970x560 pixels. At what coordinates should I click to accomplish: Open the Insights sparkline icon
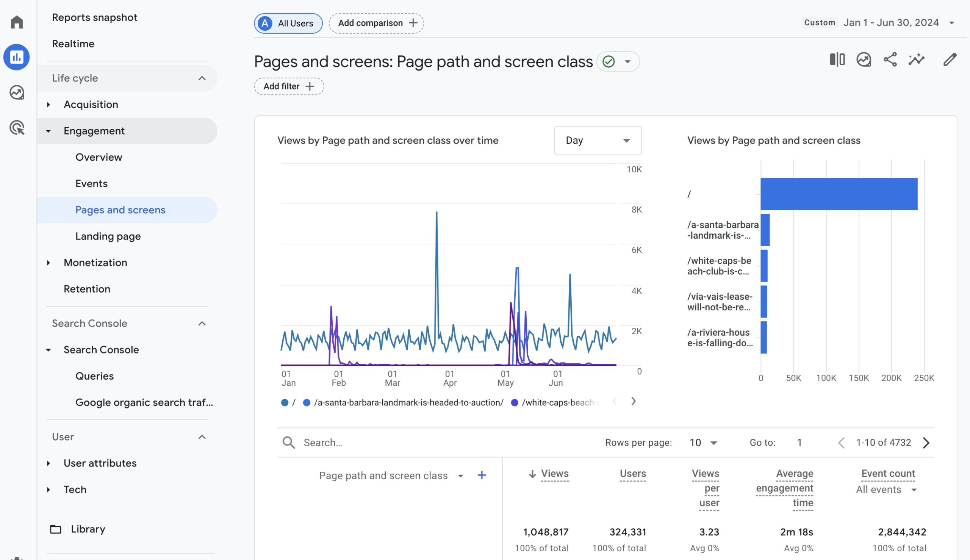click(916, 59)
